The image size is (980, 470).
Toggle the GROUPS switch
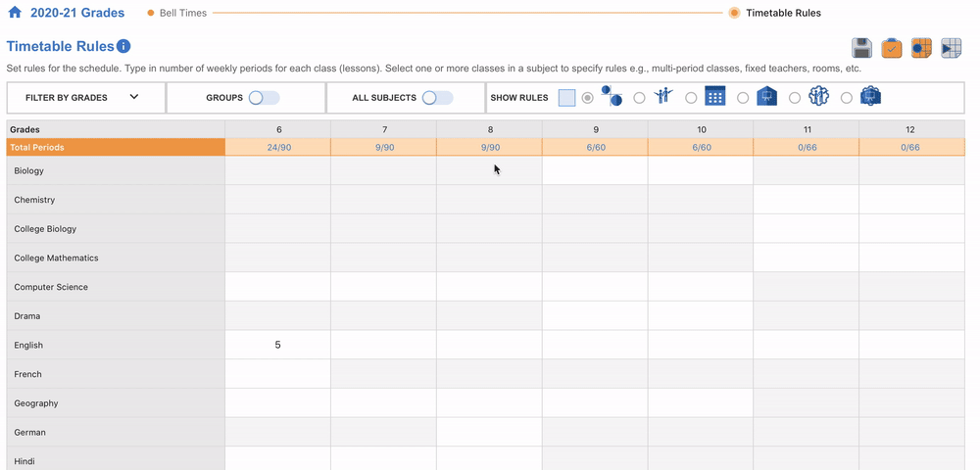pos(264,98)
